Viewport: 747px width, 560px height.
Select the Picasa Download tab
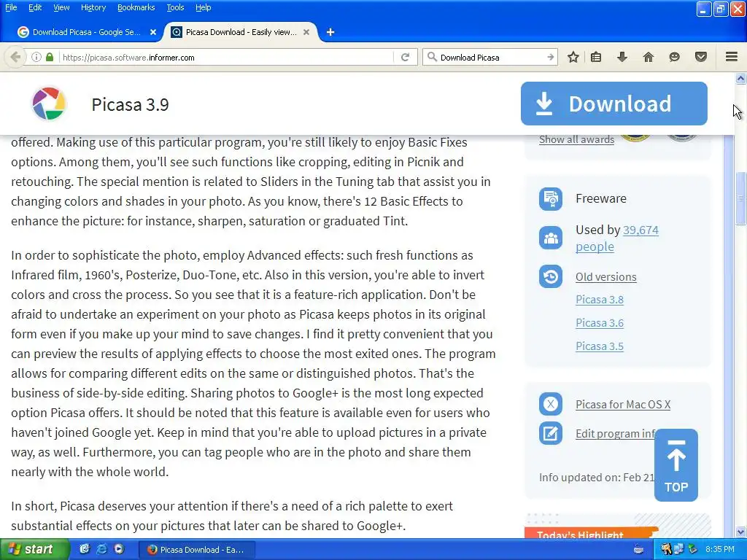coord(241,32)
